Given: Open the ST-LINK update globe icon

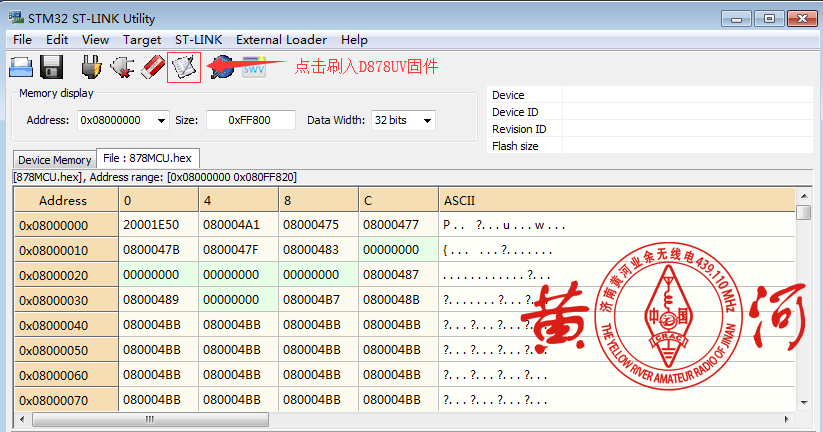Looking at the screenshot, I should point(223,67).
